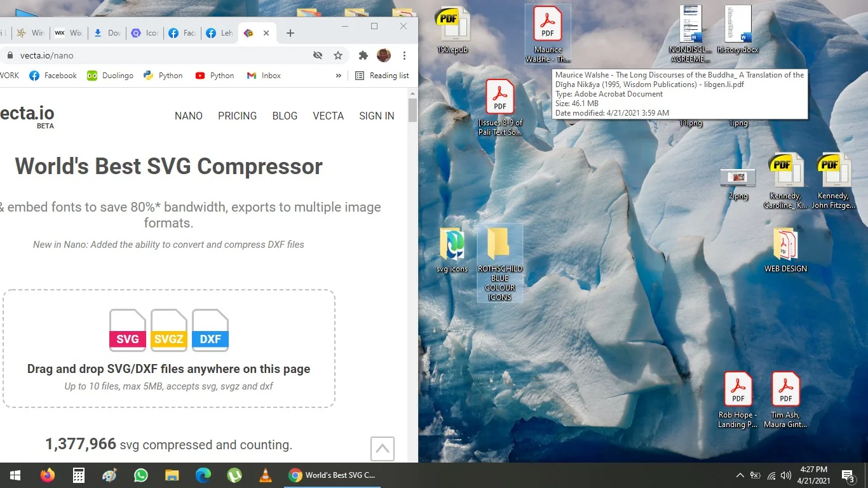Bookmark this page with the star icon

click(x=338, y=55)
